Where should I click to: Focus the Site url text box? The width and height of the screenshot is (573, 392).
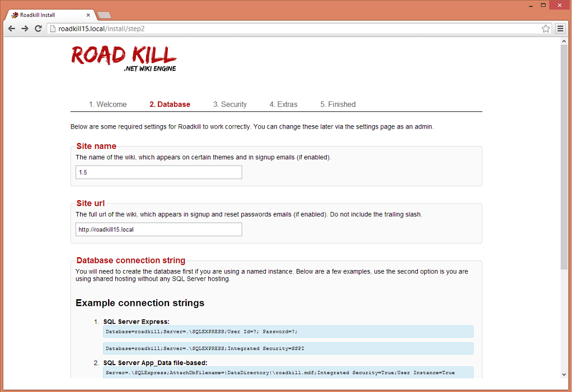(x=158, y=229)
